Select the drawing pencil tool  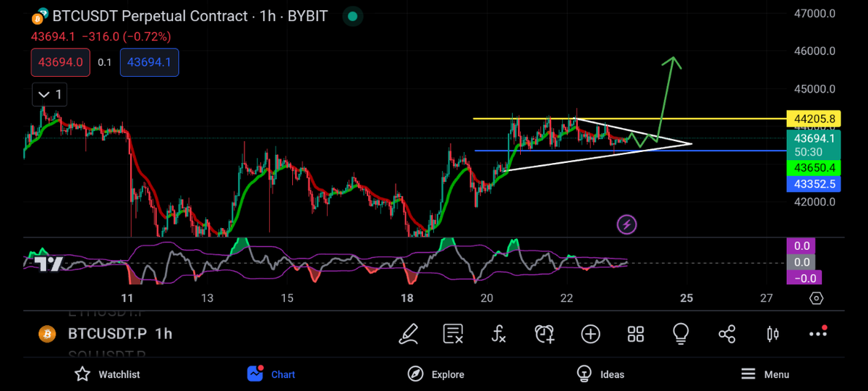(x=409, y=334)
